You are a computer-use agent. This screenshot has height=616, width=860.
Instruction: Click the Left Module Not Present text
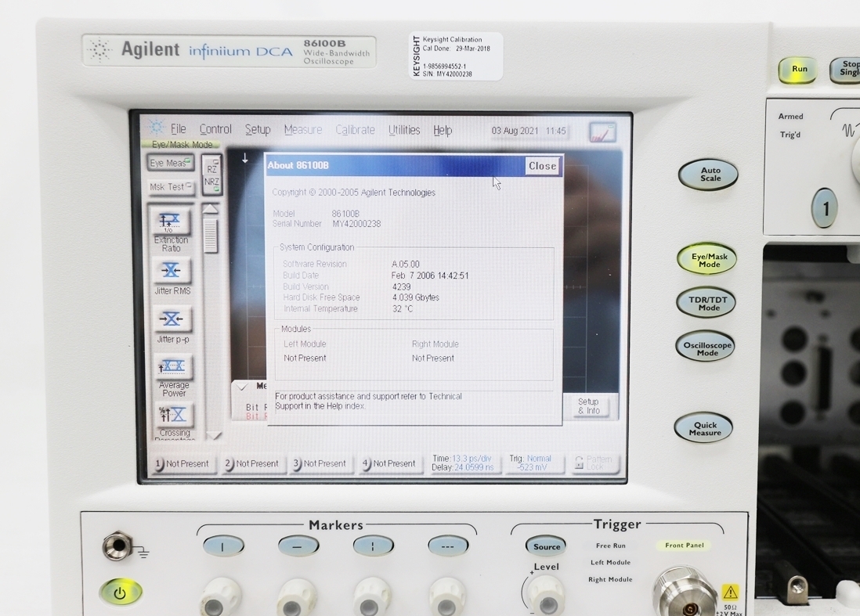tap(305, 358)
